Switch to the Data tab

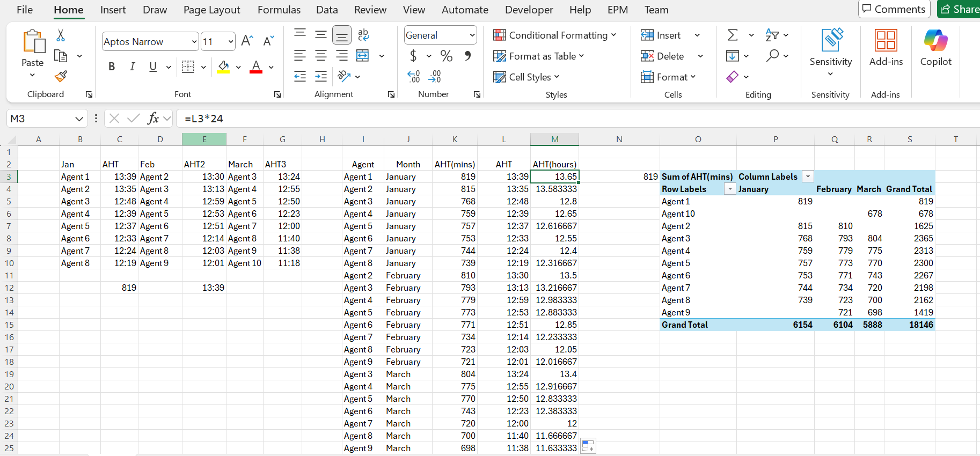click(327, 10)
